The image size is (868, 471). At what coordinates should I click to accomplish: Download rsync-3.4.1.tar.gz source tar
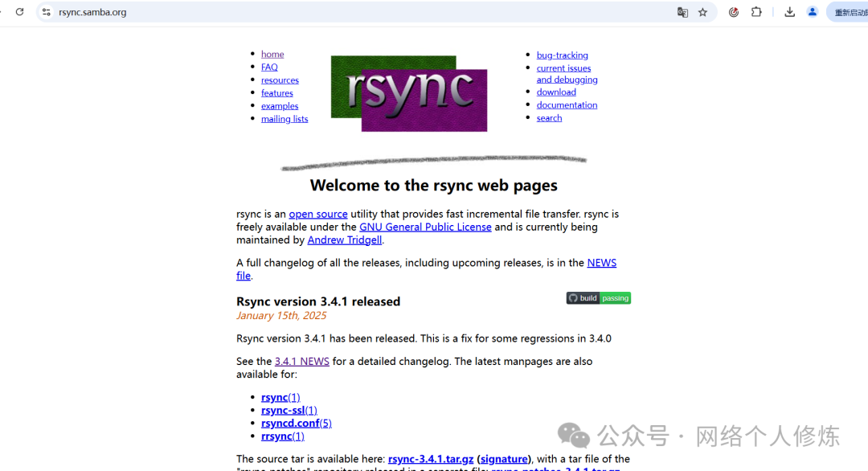431,459
